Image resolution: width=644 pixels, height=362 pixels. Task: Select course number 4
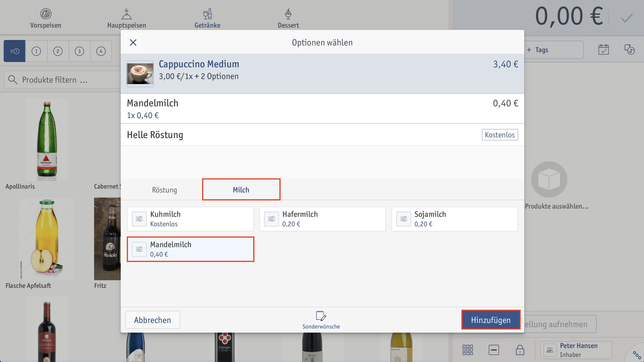101,51
